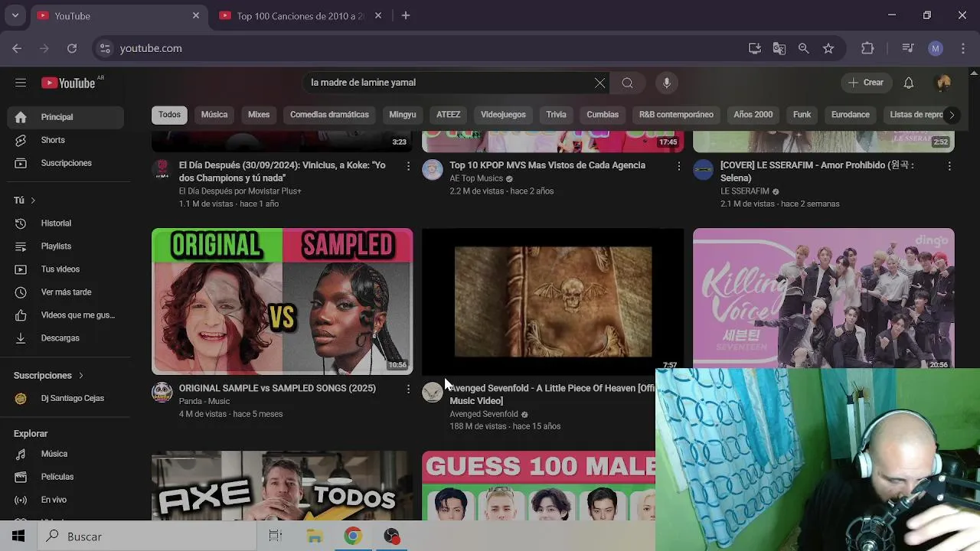
Task: Select the Comedias dramáticas chip
Action: [329, 115]
